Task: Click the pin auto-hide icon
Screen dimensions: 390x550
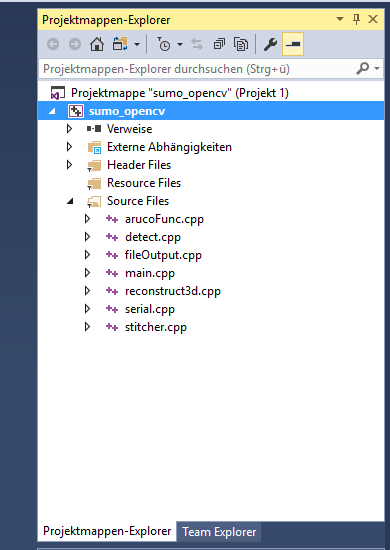Action: [x=356, y=19]
